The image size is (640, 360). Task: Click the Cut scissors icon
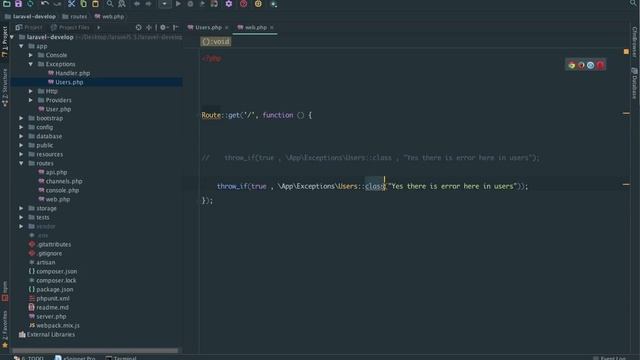point(71,4)
